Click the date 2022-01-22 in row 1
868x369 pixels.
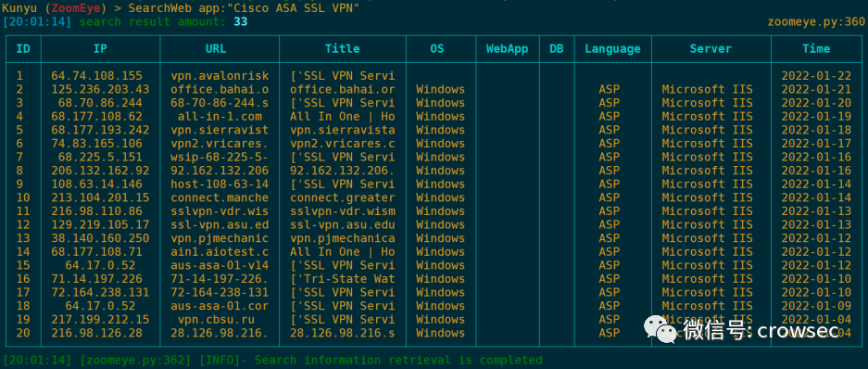[x=816, y=76]
